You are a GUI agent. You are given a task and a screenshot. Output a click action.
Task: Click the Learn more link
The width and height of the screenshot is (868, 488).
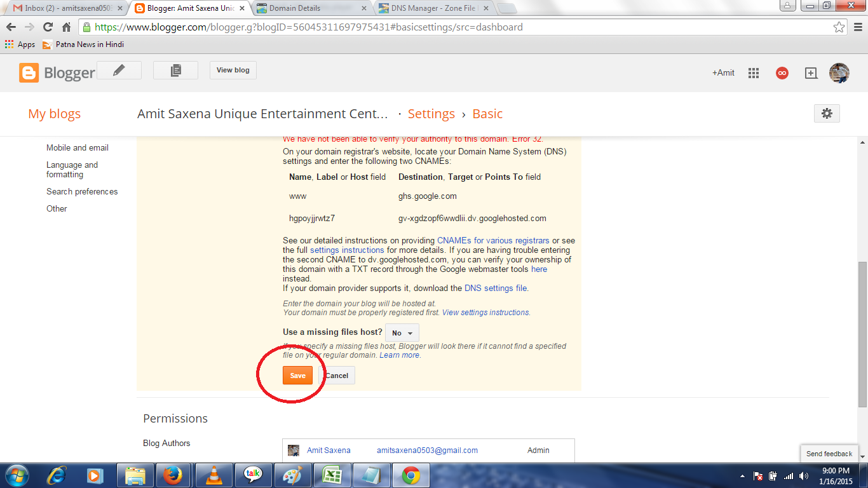[400, 355]
